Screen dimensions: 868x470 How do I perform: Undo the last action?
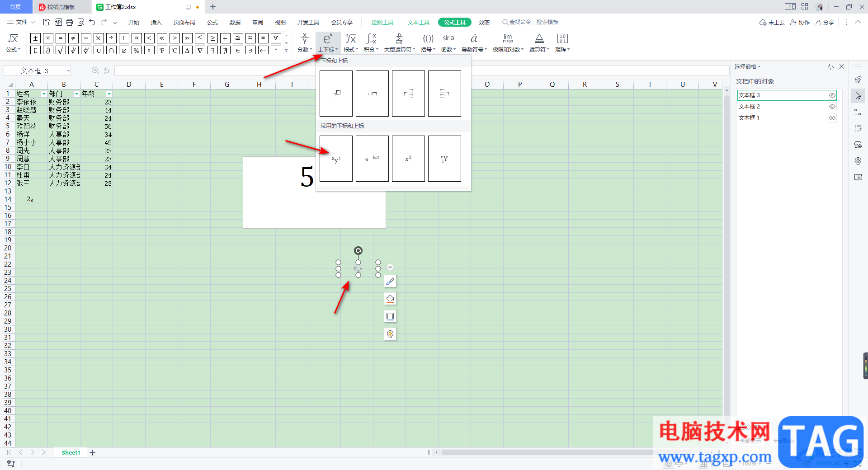point(92,22)
